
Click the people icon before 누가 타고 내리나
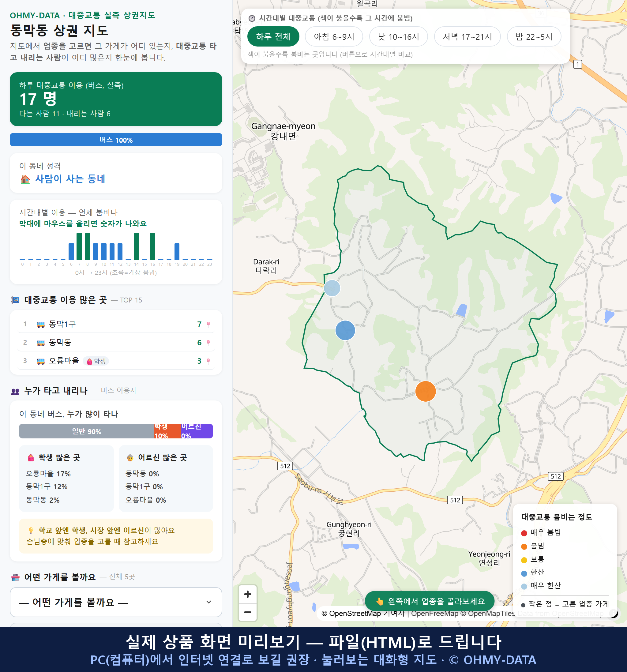pos(15,391)
